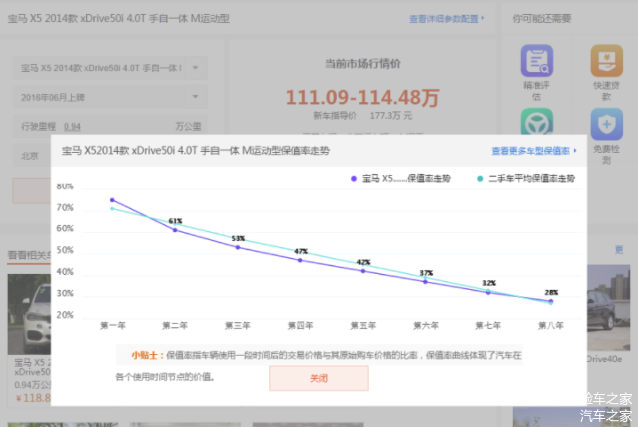Open the 快速贷款 orange loan icon
638x428 pixels.
tap(607, 61)
